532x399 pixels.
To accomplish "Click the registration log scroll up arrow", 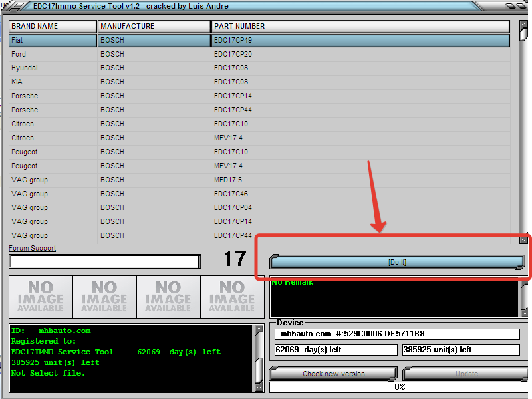I will point(259,329).
